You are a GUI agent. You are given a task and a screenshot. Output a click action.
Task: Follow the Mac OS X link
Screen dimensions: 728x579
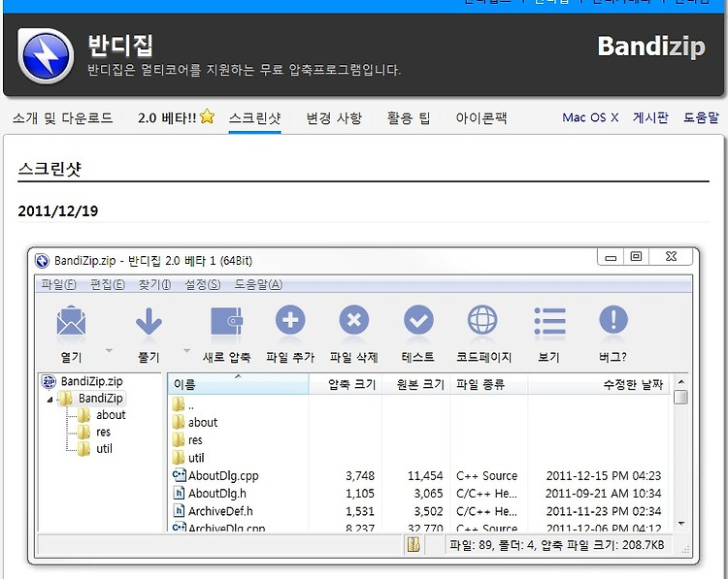tap(590, 117)
